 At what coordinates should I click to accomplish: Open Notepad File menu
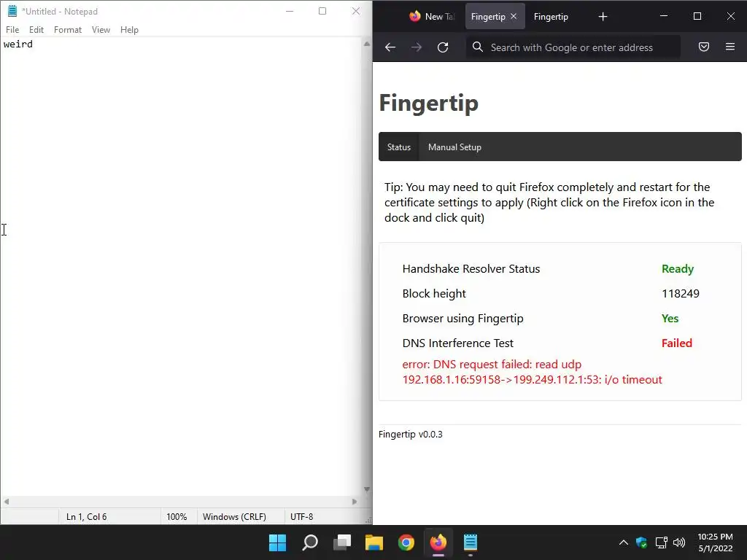tap(12, 29)
